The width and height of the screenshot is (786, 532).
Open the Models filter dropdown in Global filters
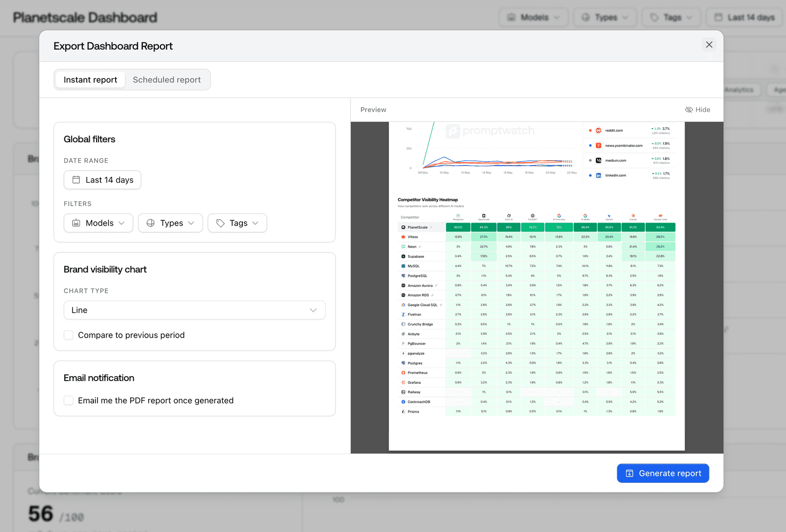click(98, 223)
